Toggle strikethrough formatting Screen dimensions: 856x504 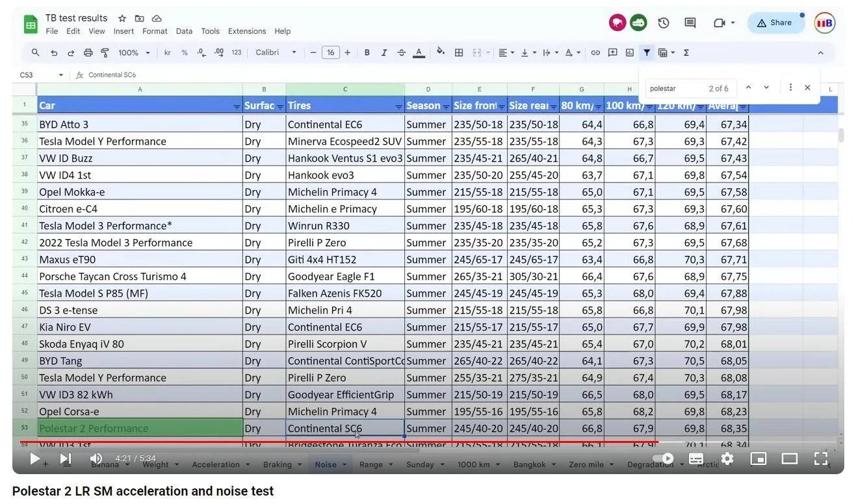402,53
